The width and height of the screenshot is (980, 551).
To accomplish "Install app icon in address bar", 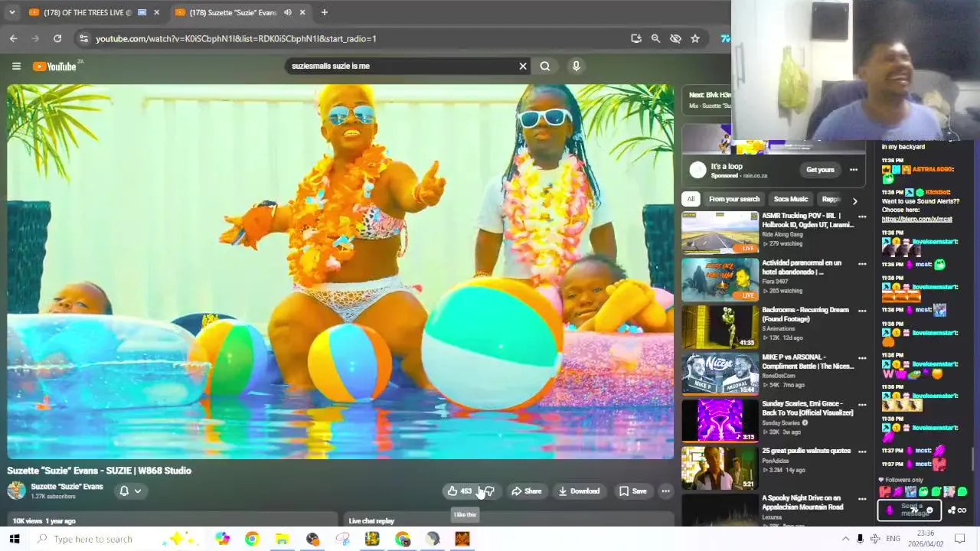I will pos(635,38).
